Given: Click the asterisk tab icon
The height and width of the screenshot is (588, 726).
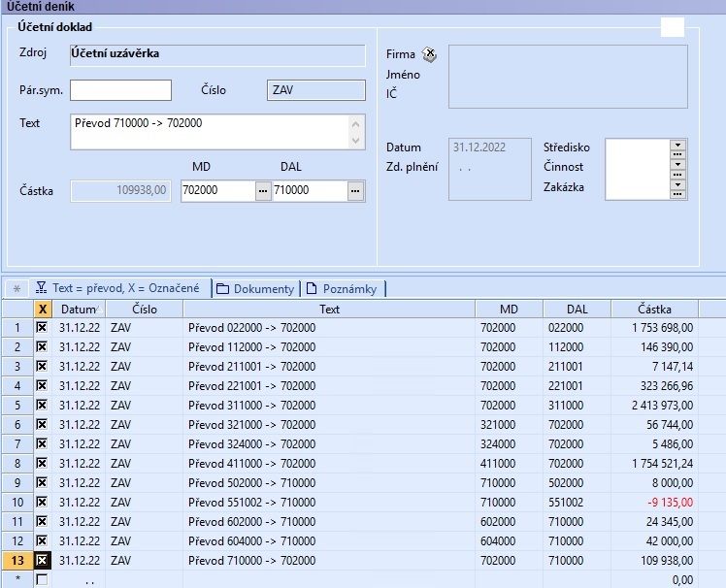Looking at the screenshot, I should tap(16, 288).
